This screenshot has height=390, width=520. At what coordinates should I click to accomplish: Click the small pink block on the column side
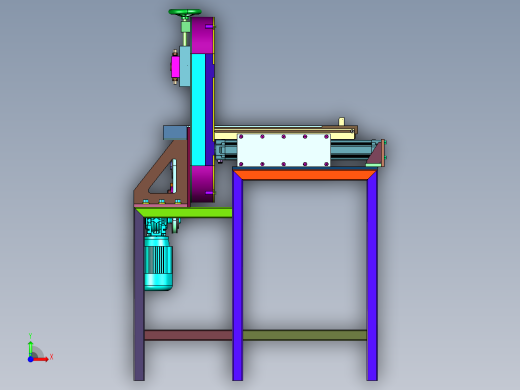coord(175,67)
